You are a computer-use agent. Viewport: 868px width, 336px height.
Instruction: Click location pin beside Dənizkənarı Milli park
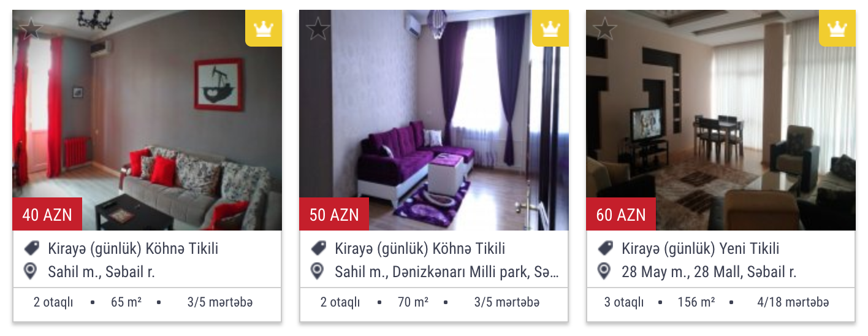pos(318,271)
